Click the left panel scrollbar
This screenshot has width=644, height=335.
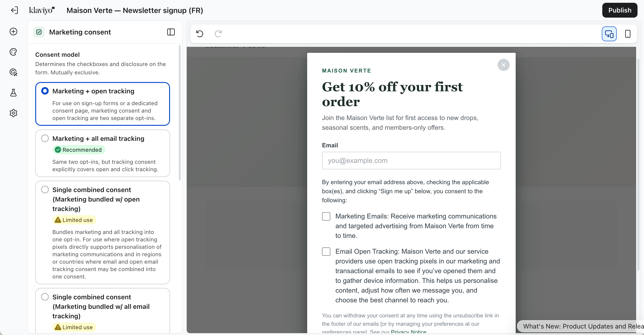(180, 113)
